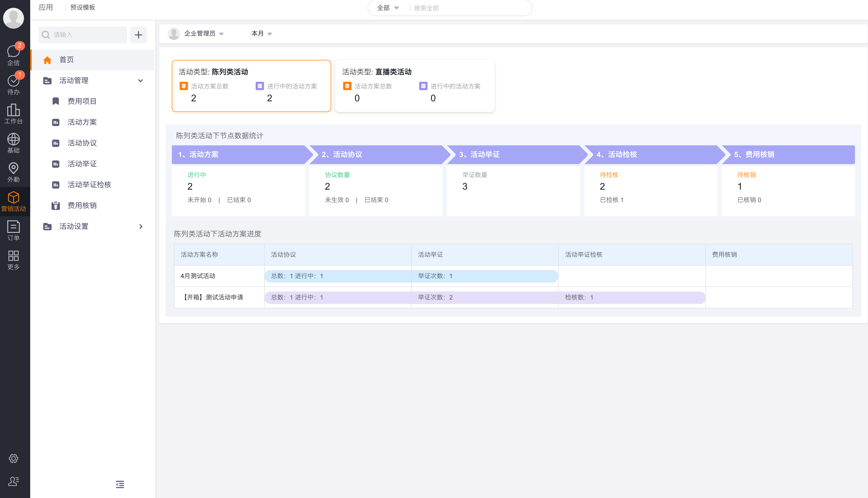Viewport: 868px width, 498px height.
Task: Open the 外勤 location icon
Action: click(13, 172)
